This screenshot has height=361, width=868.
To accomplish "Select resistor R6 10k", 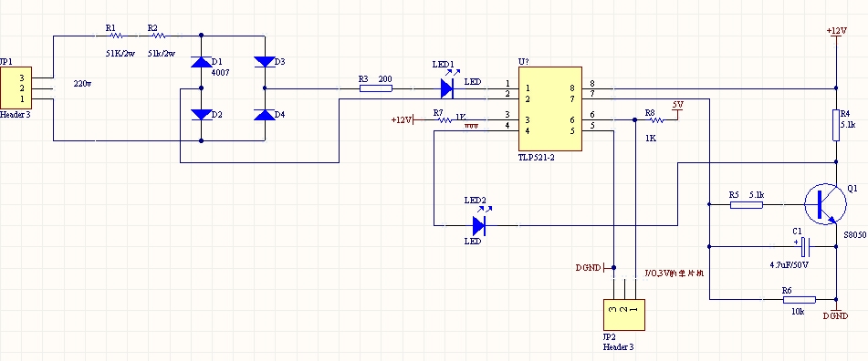I will 799,300.
